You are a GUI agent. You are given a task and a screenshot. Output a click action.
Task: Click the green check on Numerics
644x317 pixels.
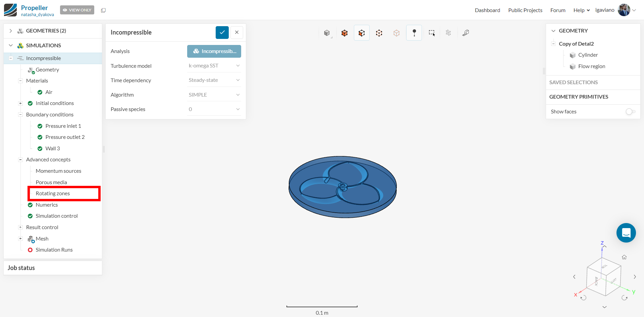30,205
